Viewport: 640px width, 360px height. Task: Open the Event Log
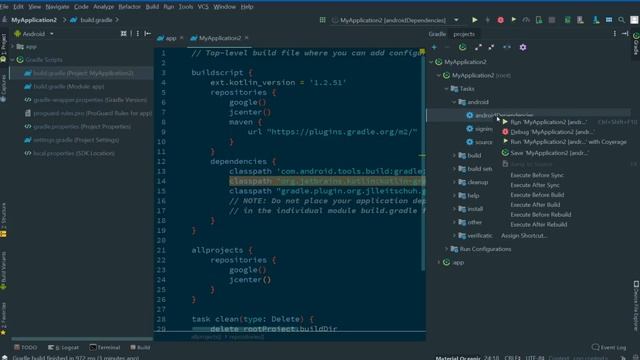609,347
